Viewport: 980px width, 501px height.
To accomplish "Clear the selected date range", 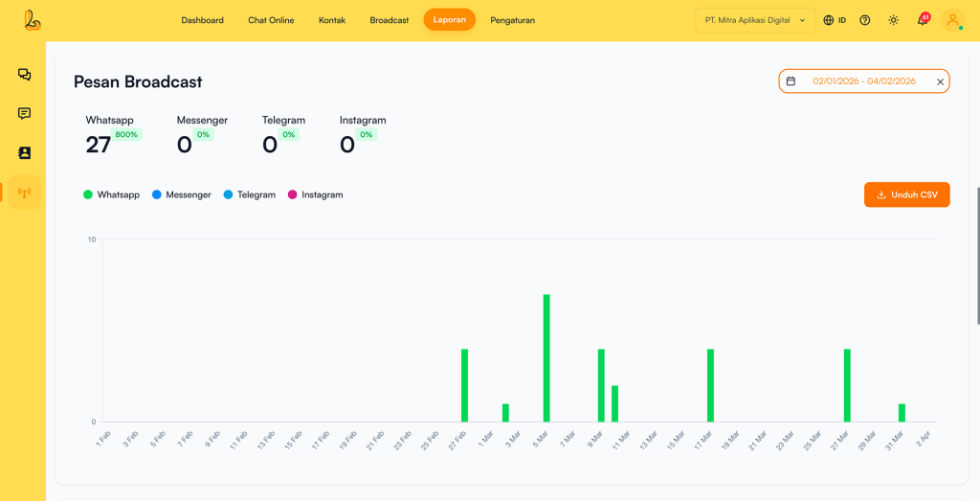I will [940, 82].
